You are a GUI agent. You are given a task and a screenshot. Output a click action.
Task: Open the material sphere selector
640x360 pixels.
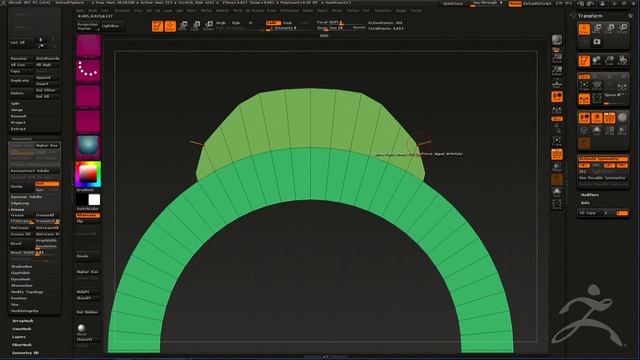coord(88,147)
